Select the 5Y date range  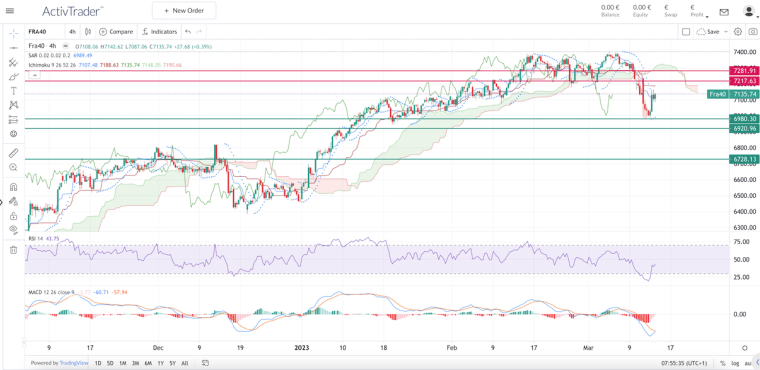(x=173, y=363)
